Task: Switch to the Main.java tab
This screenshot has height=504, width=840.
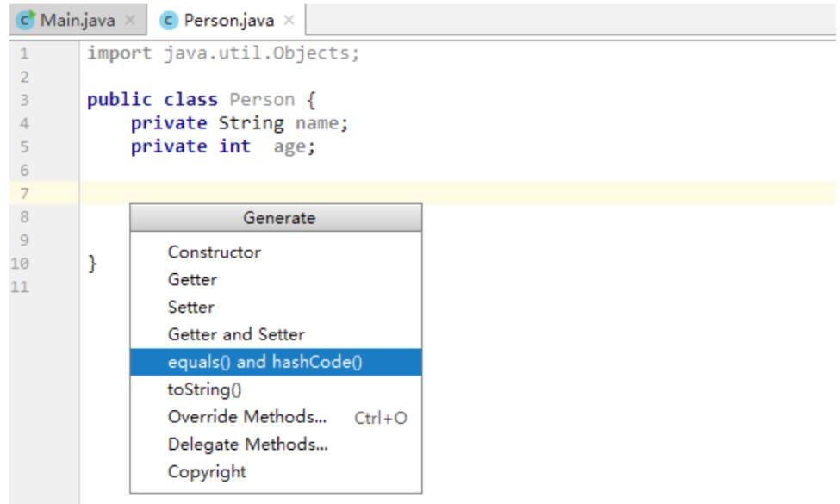Action: (78, 21)
